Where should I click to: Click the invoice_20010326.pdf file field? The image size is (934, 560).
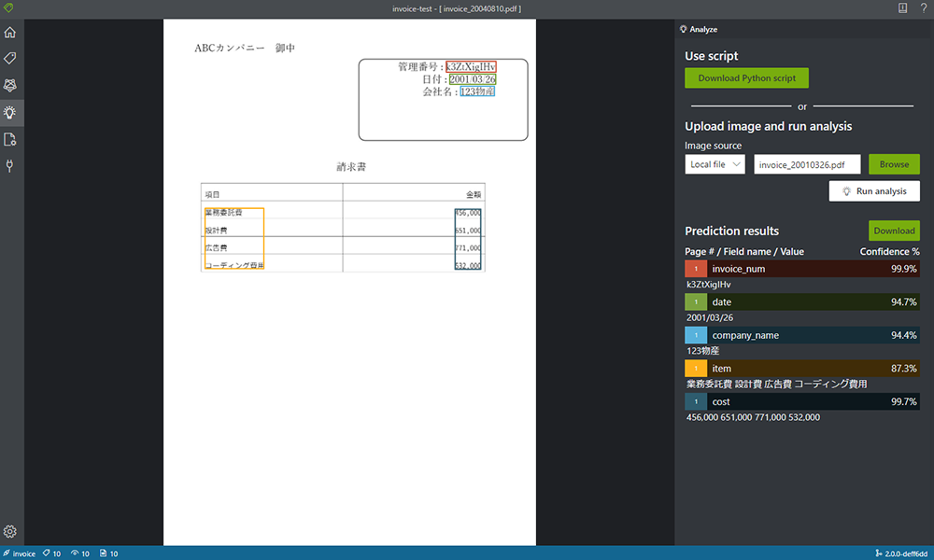tap(807, 164)
